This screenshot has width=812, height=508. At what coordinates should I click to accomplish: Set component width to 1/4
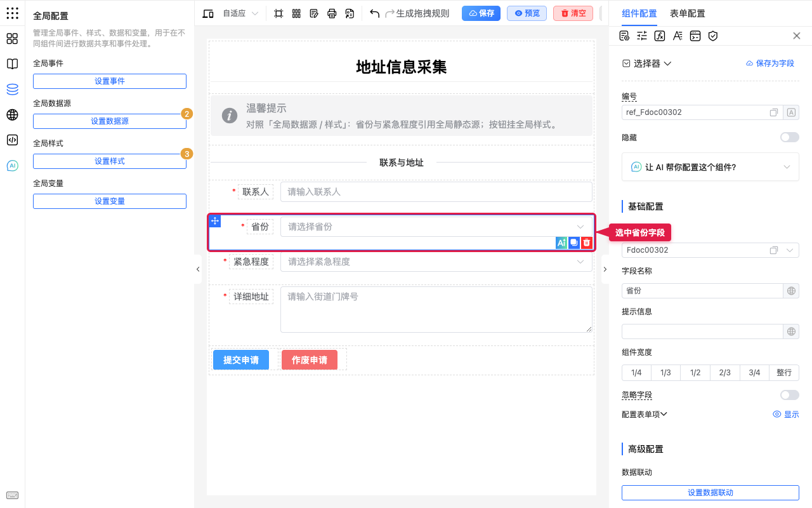click(x=636, y=373)
